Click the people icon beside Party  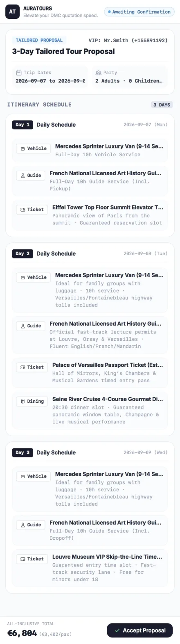pos(98,73)
